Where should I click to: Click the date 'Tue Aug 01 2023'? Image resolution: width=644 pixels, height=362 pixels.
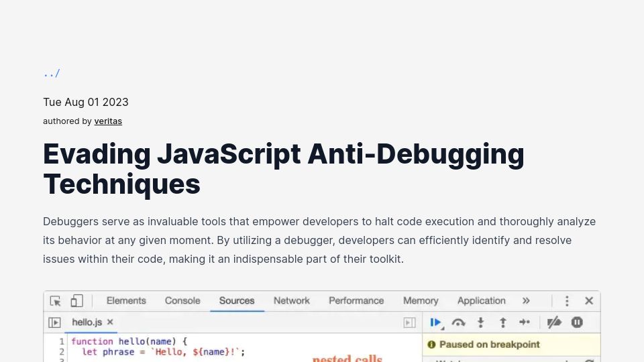(86, 102)
